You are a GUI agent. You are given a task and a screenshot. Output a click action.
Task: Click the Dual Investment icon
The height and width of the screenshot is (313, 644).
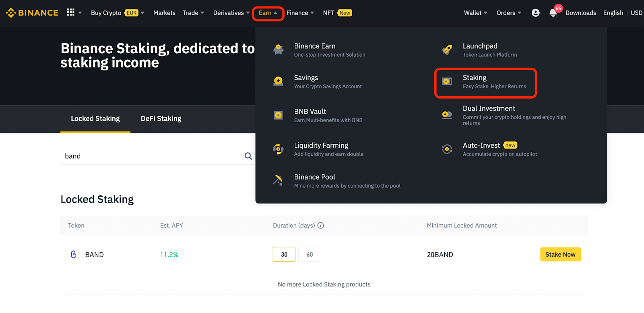[447, 115]
